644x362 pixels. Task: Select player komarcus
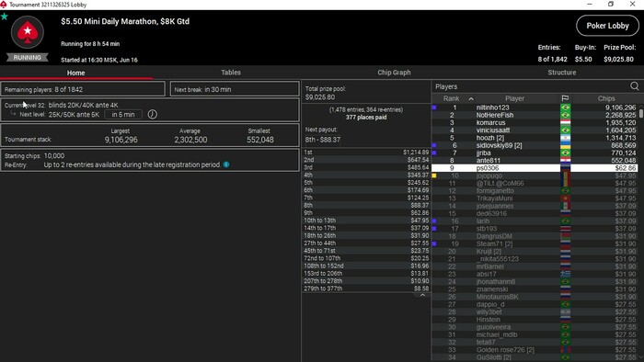(490, 122)
